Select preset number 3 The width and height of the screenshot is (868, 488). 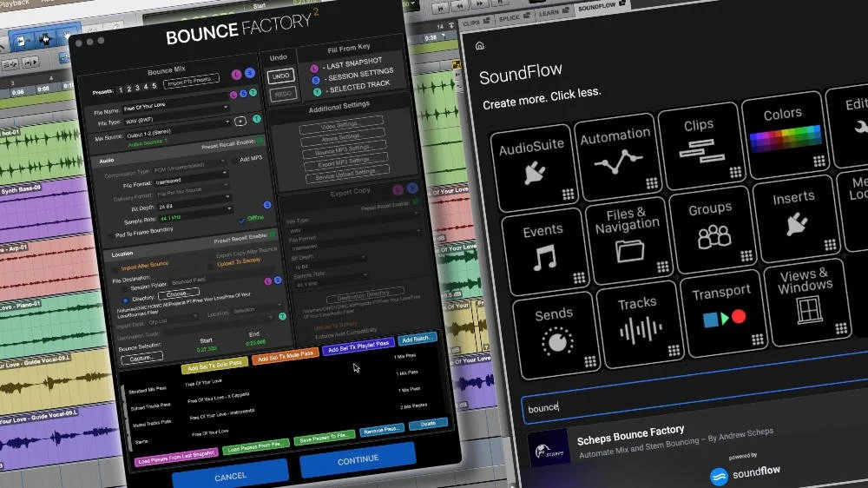137,88
